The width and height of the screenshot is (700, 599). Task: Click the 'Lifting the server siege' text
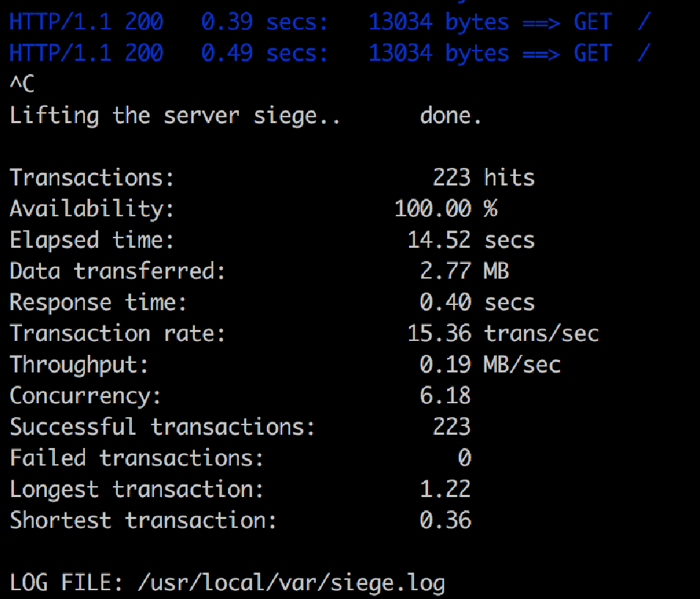point(174,116)
